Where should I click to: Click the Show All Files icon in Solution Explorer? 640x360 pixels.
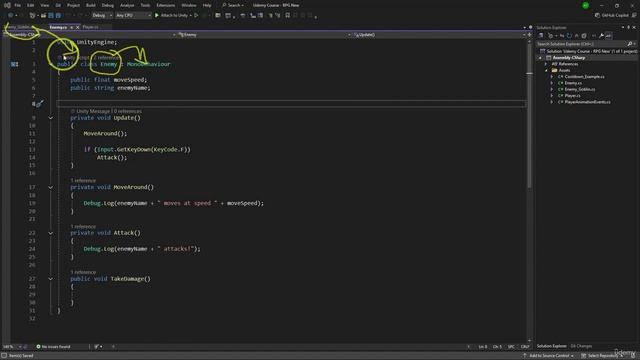584,36
